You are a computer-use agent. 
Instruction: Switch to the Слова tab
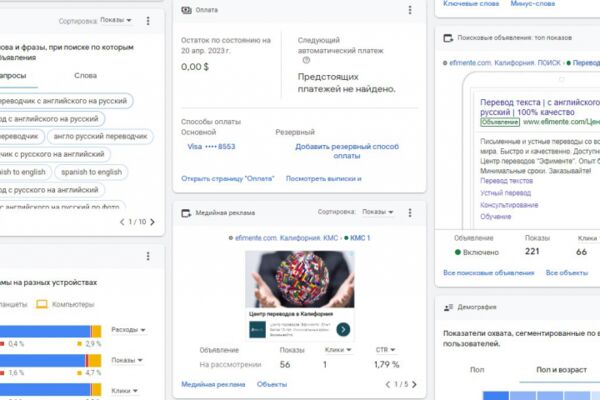(x=85, y=76)
